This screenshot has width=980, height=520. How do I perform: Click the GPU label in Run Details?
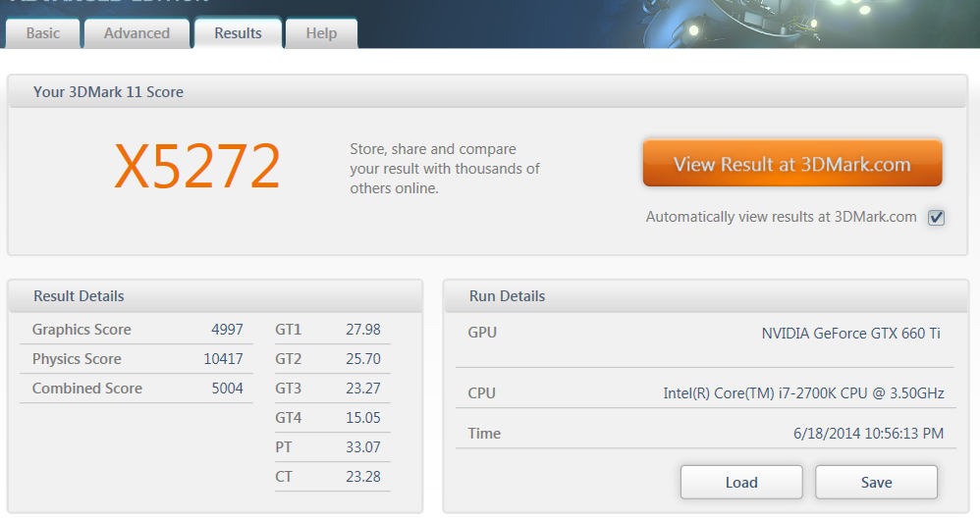pyautogui.click(x=482, y=333)
